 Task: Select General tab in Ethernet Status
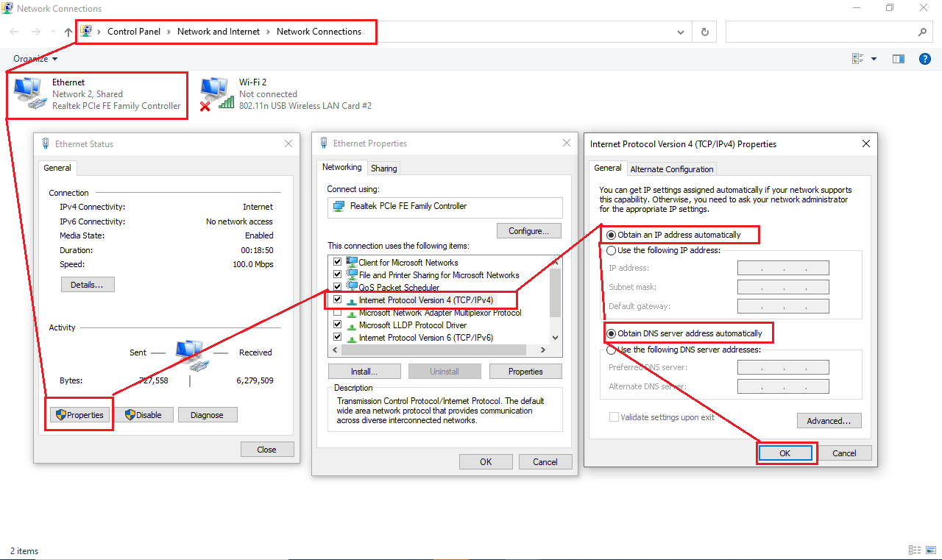tap(57, 168)
